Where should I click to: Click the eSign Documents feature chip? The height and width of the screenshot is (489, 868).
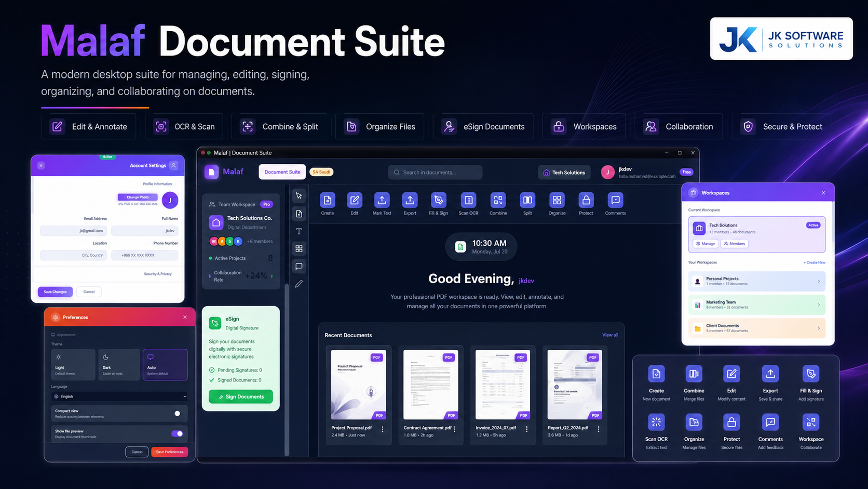click(x=483, y=126)
